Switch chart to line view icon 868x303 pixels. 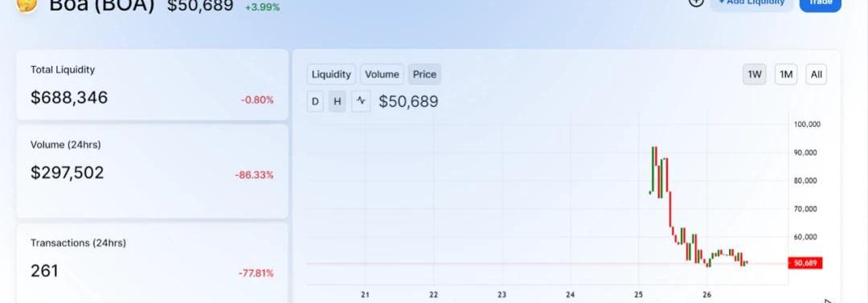[361, 101]
